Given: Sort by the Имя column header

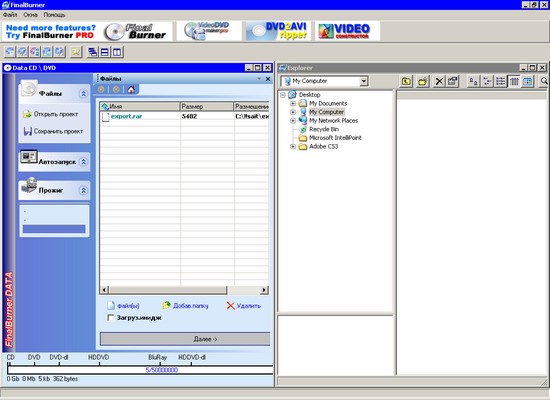Looking at the screenshot, I should (x=140, y=106).
